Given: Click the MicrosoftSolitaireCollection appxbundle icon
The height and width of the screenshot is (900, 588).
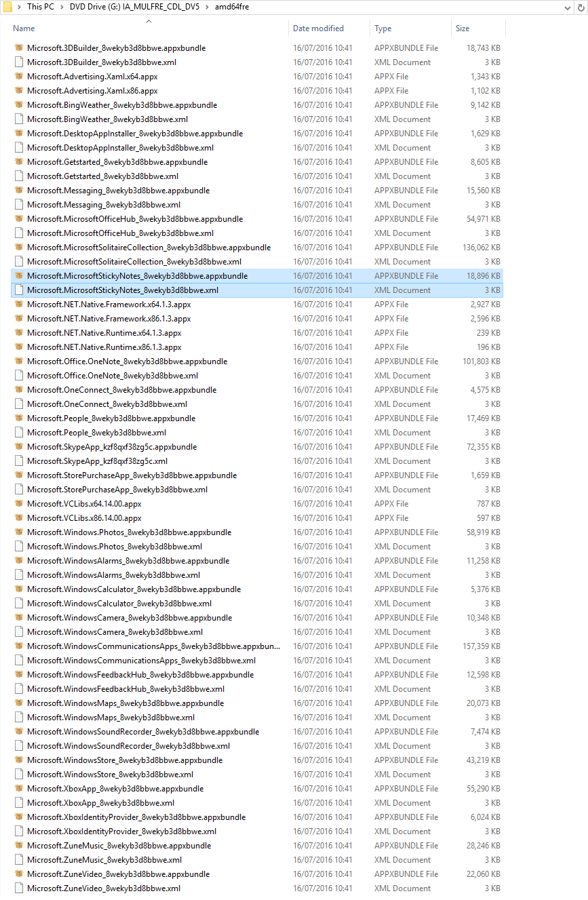Looking at the screenshot, I should coord(19,248).
